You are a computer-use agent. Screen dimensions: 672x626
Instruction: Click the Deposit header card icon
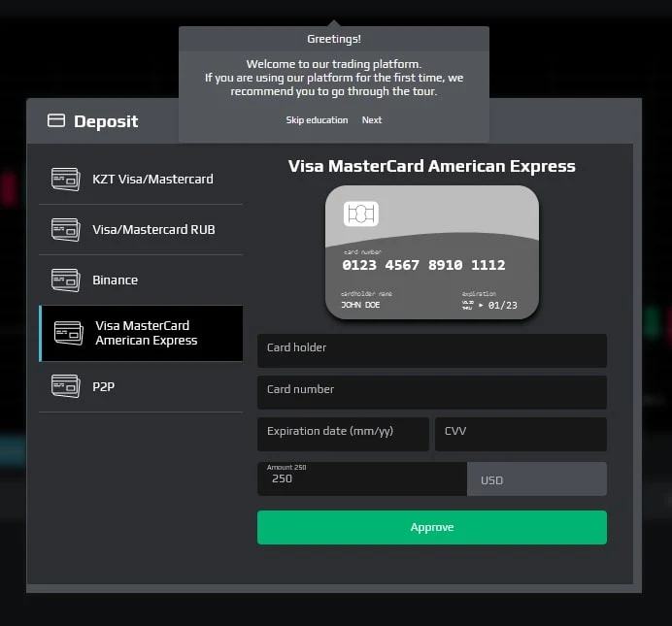point(56,120)
